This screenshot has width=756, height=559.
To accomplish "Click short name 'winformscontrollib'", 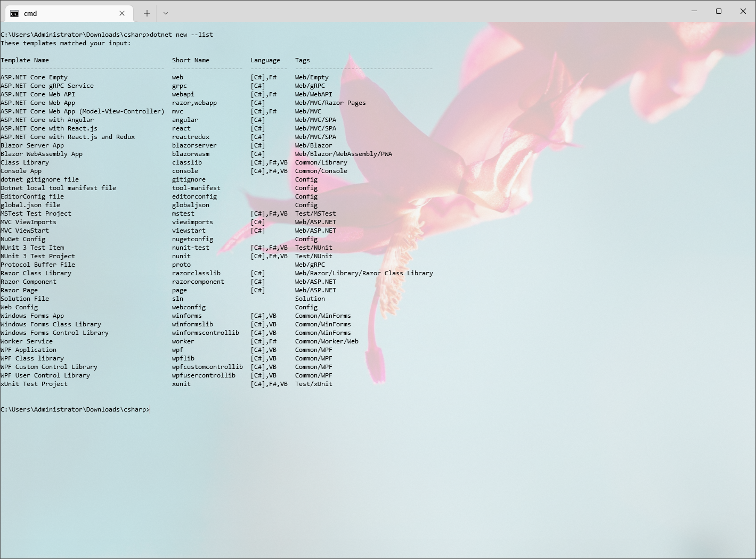I will [206, 333].
